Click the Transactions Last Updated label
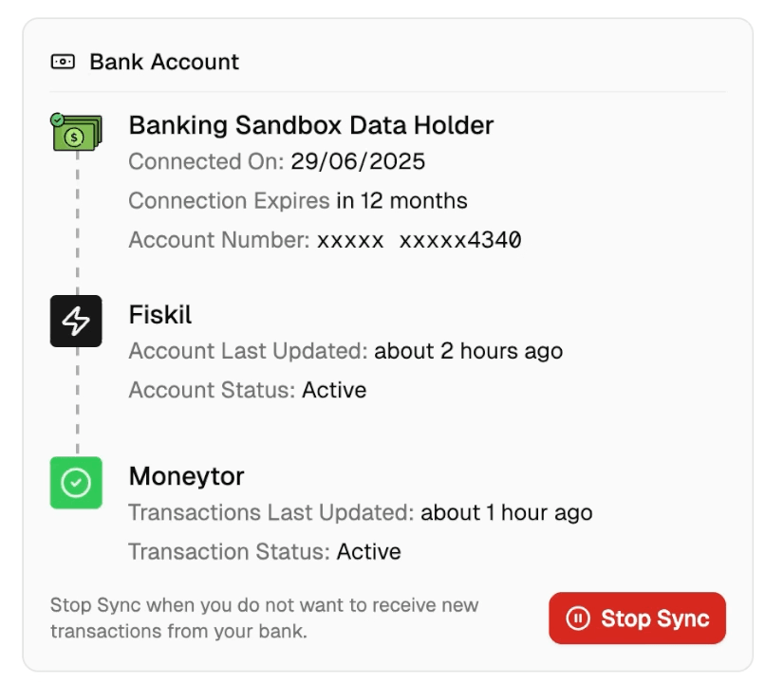 [x=271, y=512]
